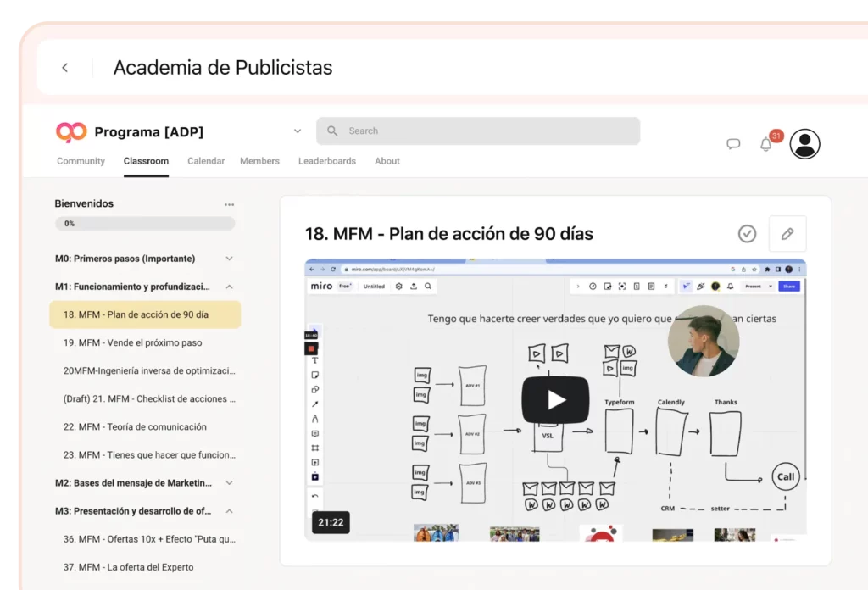Image resolution: width=868 pixels, height=590 pixels.
Task: Collapse the M1: Funcionamiento y profundización module
Action: (x=229, y=287)
